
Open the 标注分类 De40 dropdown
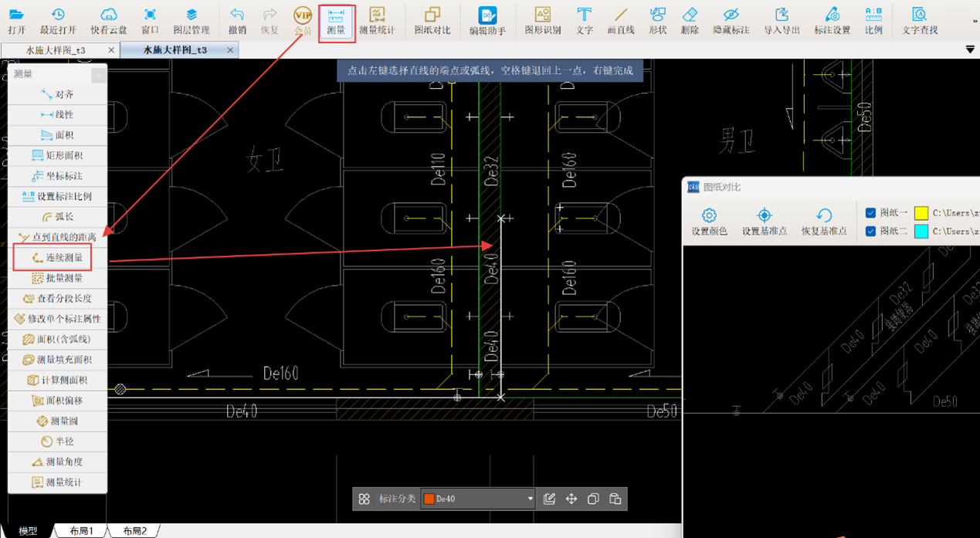530,499
